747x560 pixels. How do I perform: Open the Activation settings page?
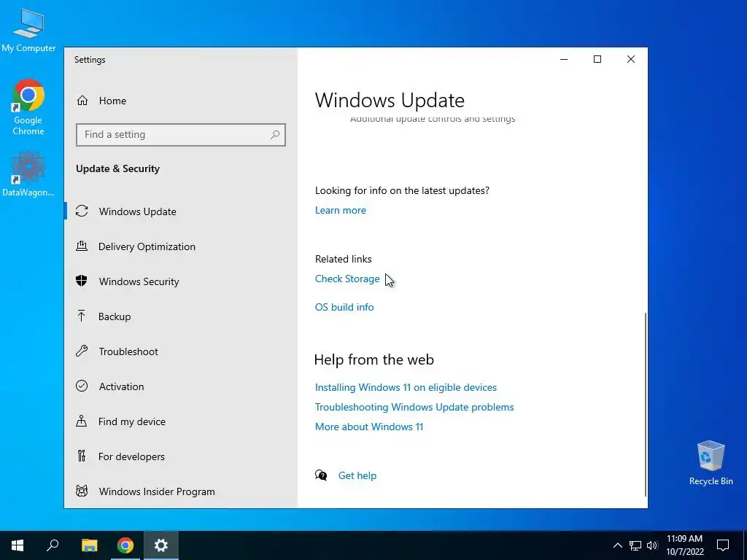pyautogui.click(x=181, y=386)
